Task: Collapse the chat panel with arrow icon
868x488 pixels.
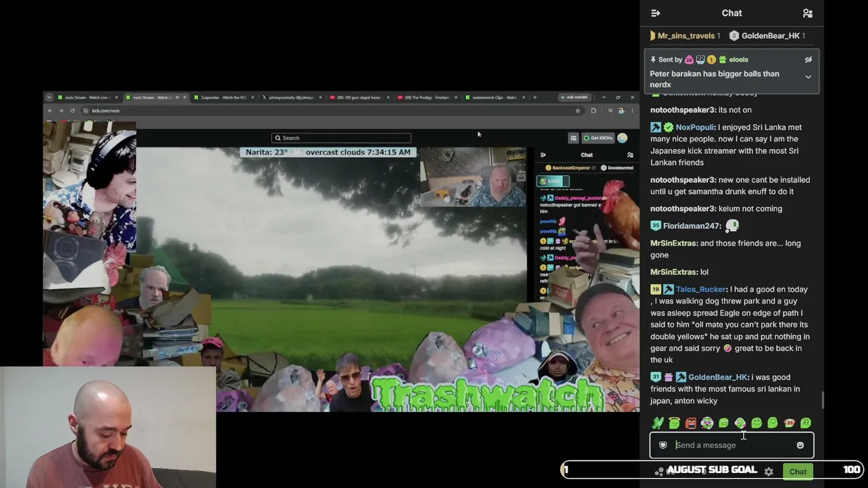Action: click(x=656, y=13)
